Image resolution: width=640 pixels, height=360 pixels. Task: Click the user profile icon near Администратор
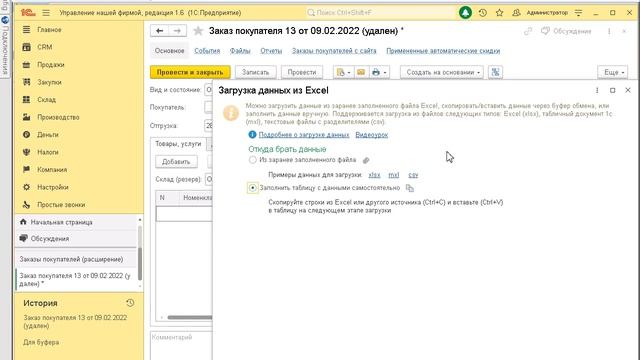(516, 13)
